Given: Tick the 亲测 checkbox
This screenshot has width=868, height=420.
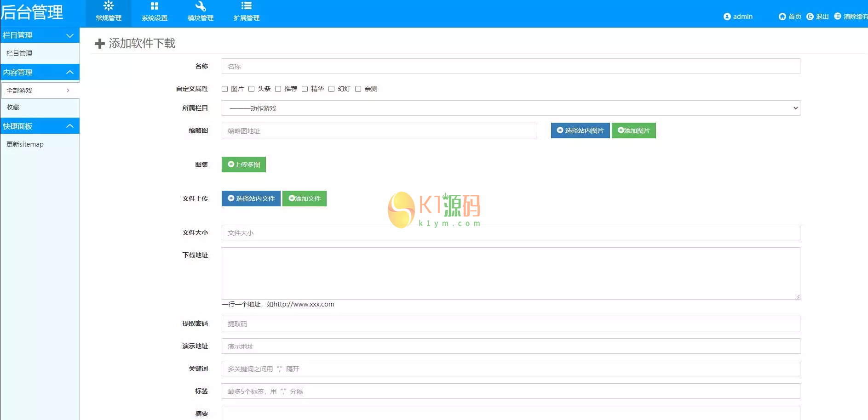Looking at the screenshot, I should pos(358,89).
